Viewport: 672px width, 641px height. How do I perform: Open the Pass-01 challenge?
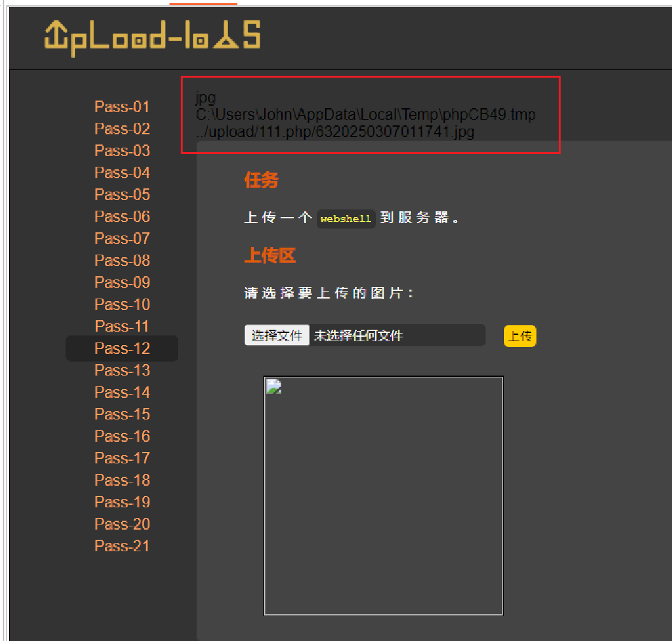122,106
